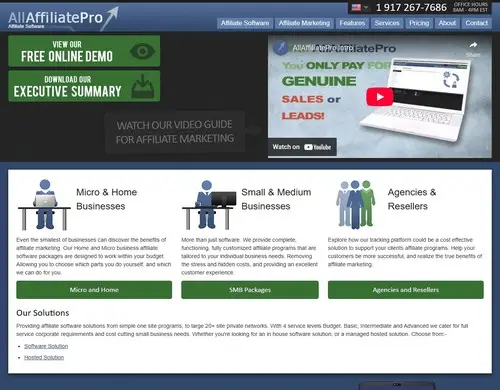Open the Software Solution link
The width and height of the screenshot is (500, 390).
46,346
